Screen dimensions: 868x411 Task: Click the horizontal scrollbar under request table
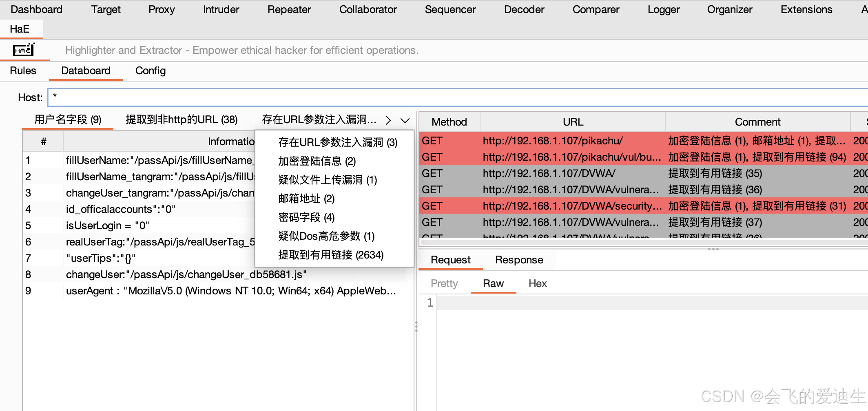(x=644, y=242)
